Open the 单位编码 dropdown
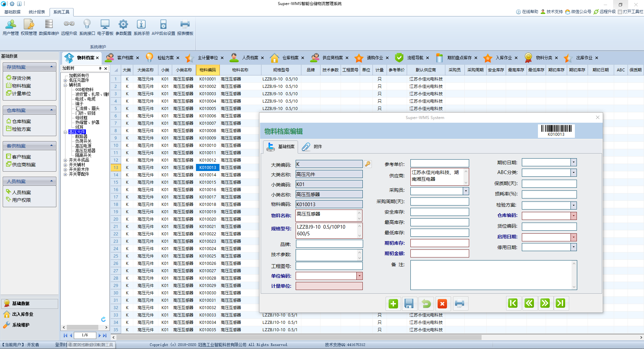This screenshot has width=644, height=349. 359,276
